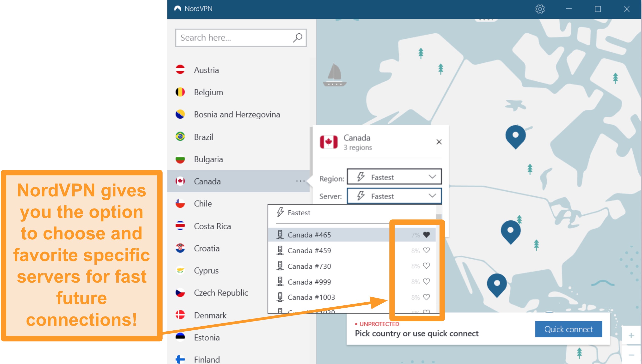Click the NordVPN logo in title bar

178,9
